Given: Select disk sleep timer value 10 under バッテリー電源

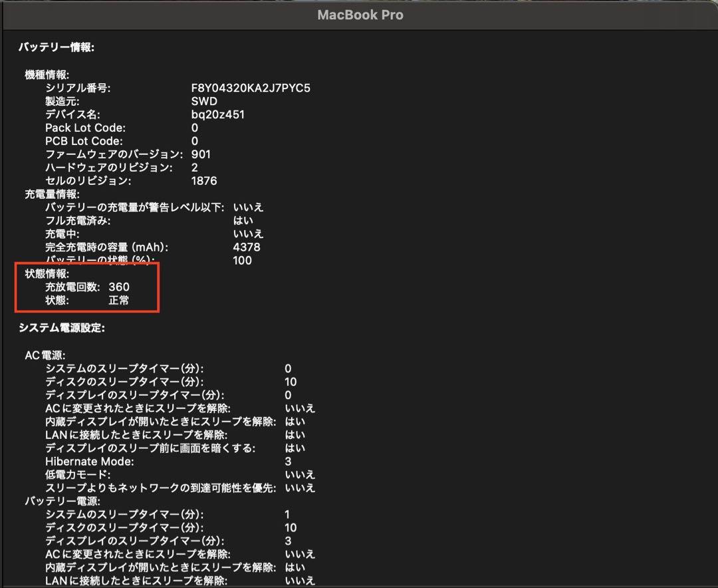Looking at the screenshot, I should 291,528.
